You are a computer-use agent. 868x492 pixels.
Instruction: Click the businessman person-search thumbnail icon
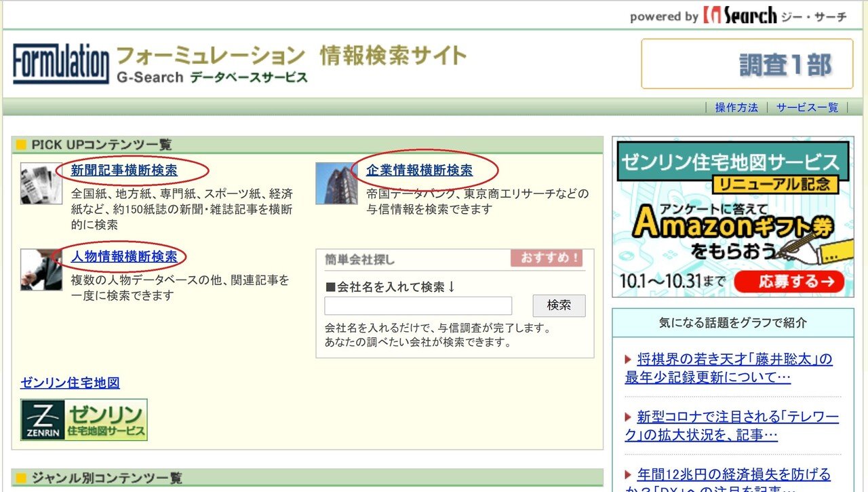41,270
